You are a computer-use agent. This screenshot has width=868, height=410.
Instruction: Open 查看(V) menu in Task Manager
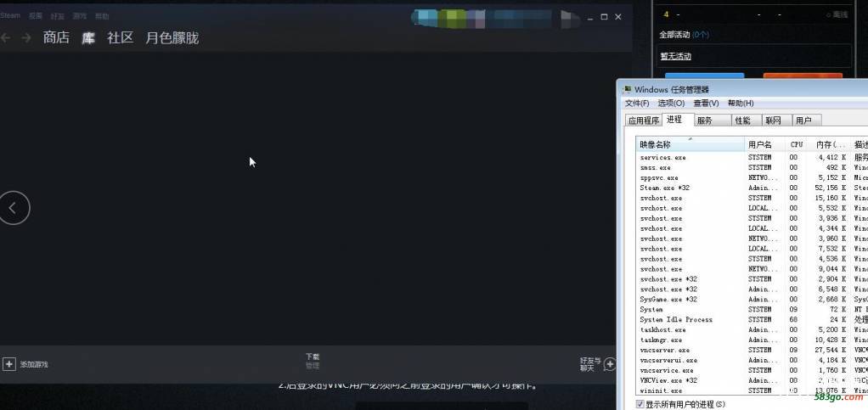point(707,104)
